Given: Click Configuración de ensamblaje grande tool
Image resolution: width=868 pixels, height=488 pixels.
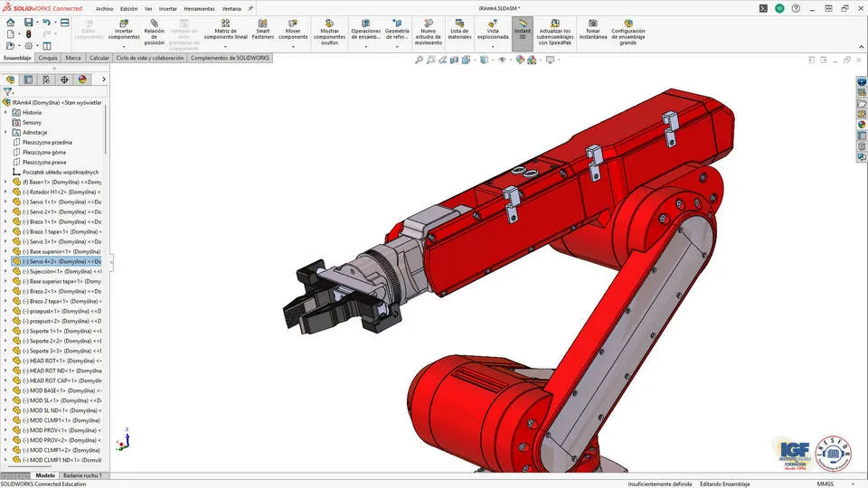Looking at the screenshot, I should pos(627,33).
